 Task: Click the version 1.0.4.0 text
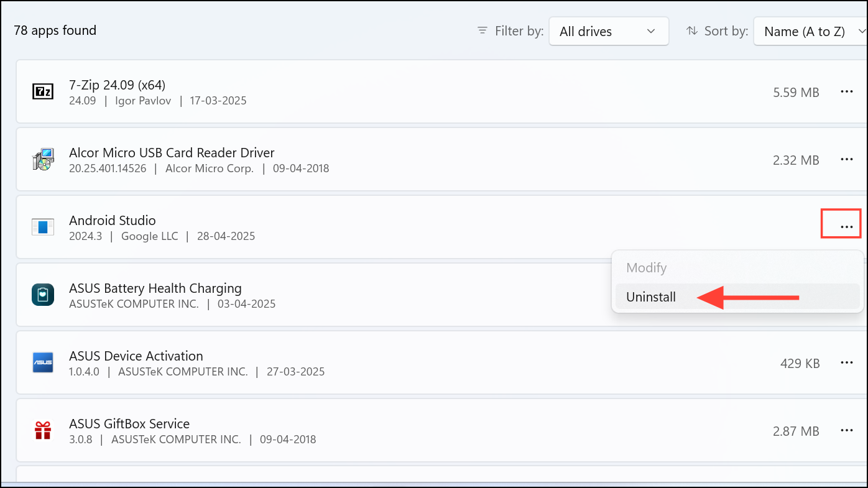tap(84, 372)
